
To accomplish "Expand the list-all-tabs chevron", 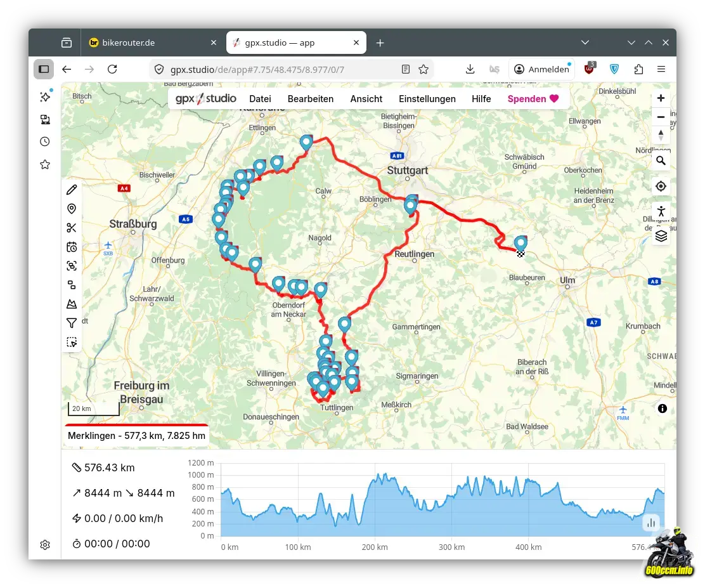I will 585,42.
